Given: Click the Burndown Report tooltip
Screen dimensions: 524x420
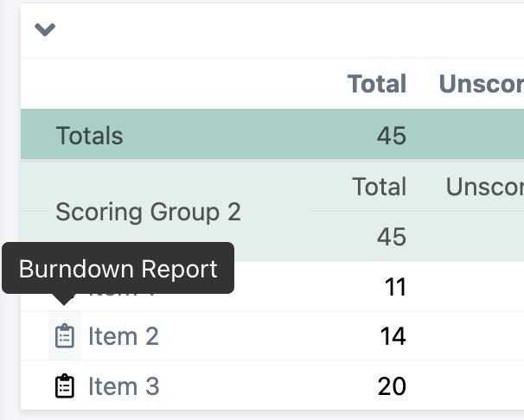Looking at the screenshot, I should point(118,269).
